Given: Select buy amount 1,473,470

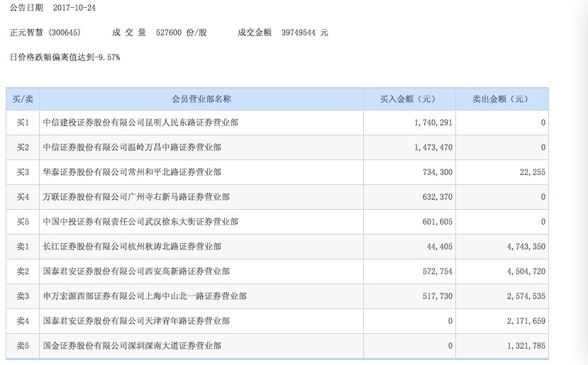Looking at the screenshot, I should [x=433, y=147].
